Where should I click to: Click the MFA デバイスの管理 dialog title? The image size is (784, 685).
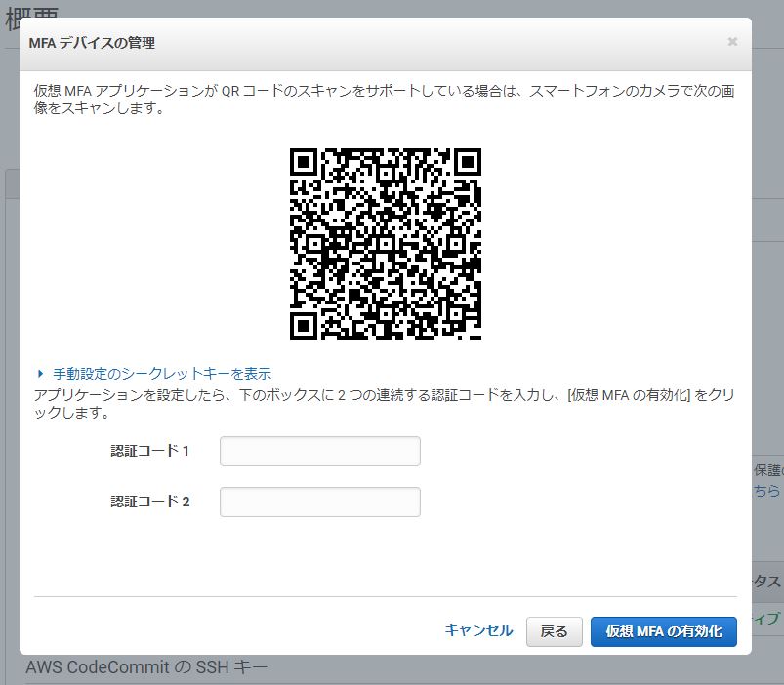(92, 43)
